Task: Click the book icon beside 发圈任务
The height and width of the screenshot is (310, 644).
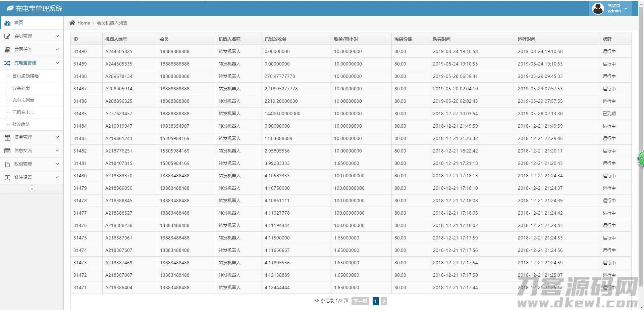Action: (7, 50)
